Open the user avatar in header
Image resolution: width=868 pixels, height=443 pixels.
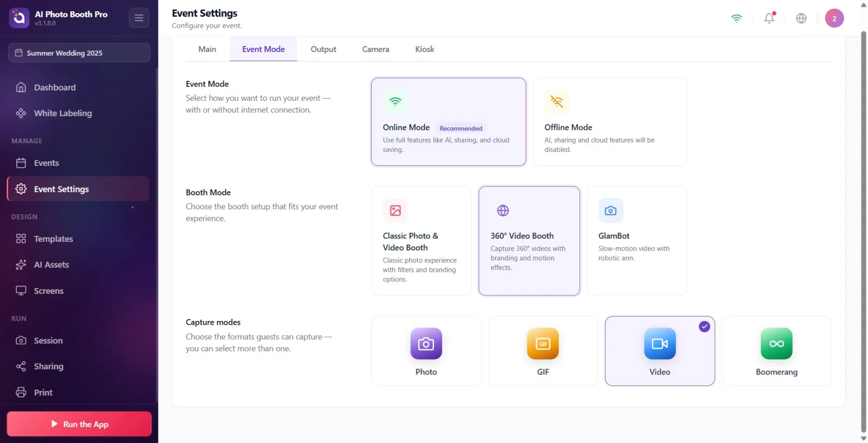834,18
